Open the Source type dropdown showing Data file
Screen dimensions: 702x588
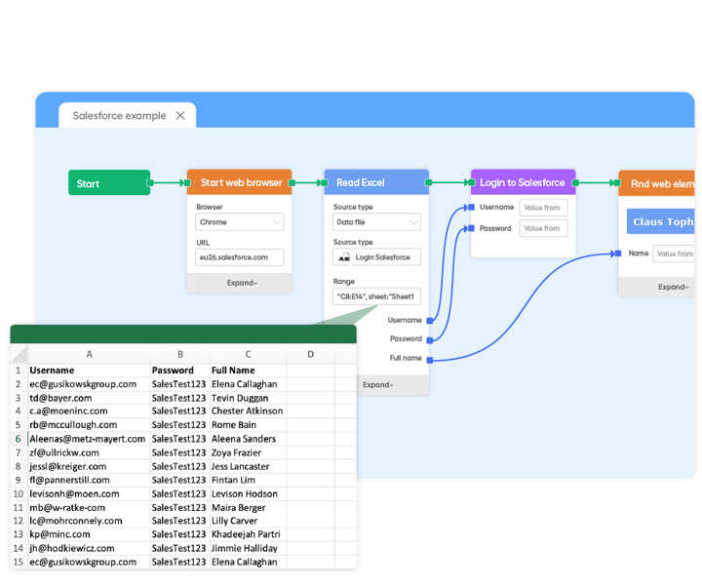[376, 222]
